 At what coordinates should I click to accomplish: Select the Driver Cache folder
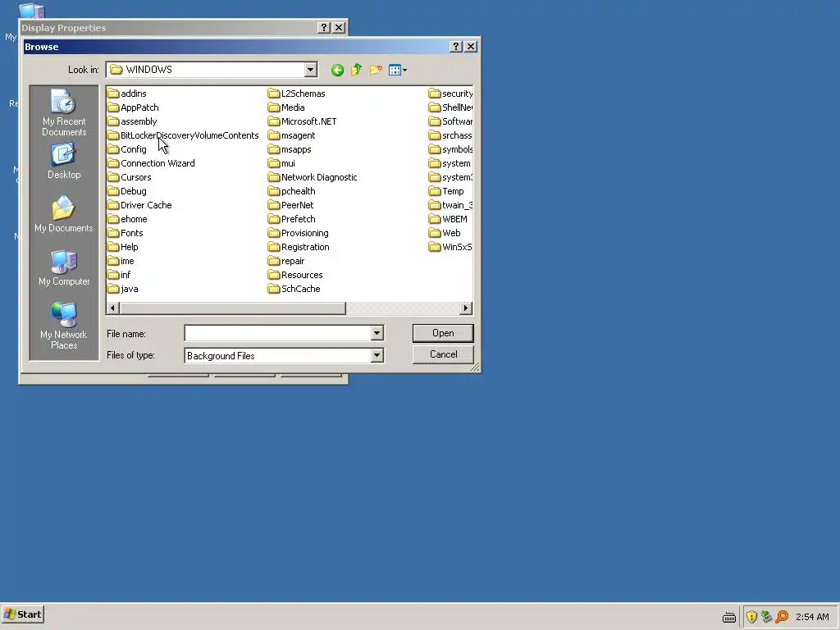(139, 205)
